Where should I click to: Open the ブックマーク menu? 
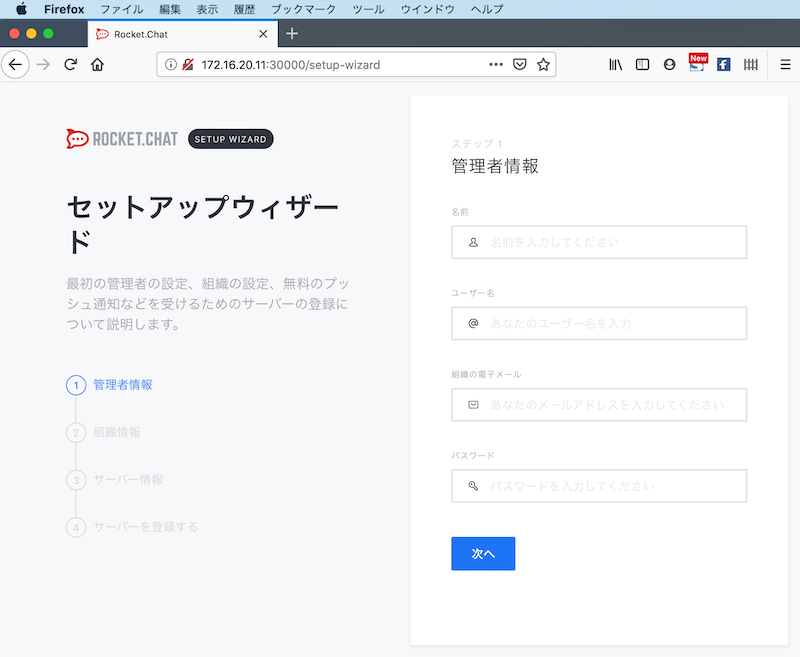304,9
